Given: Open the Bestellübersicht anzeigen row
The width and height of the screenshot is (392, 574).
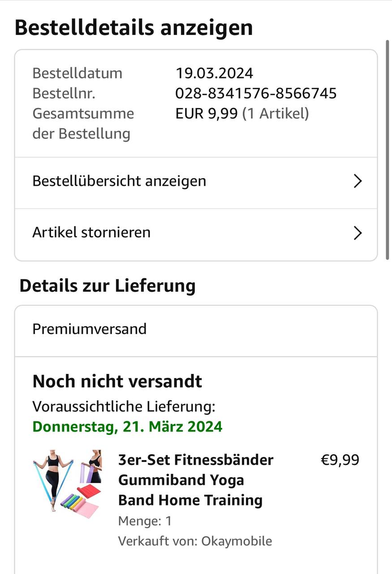Looking at the screenshot, I should point(196,182).
